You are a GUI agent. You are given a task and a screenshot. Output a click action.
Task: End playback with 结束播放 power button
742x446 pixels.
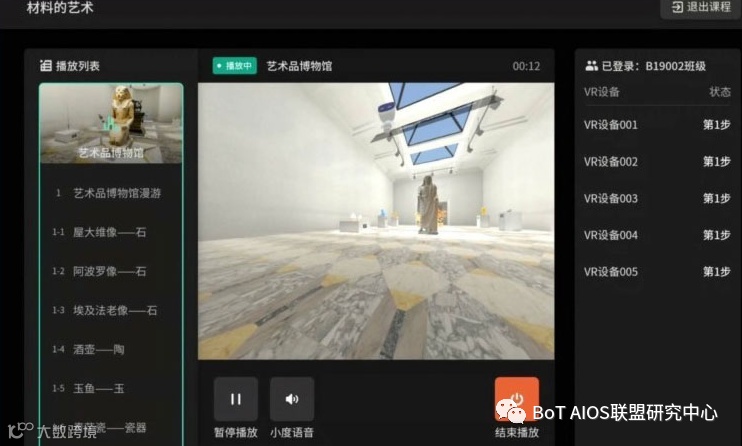(x=517, y=399)
